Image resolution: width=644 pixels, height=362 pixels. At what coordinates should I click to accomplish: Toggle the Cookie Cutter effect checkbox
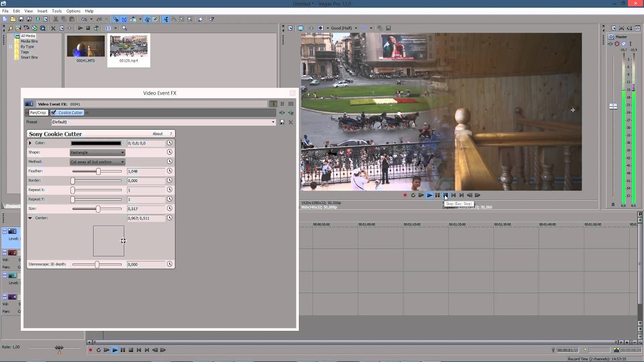53,113
